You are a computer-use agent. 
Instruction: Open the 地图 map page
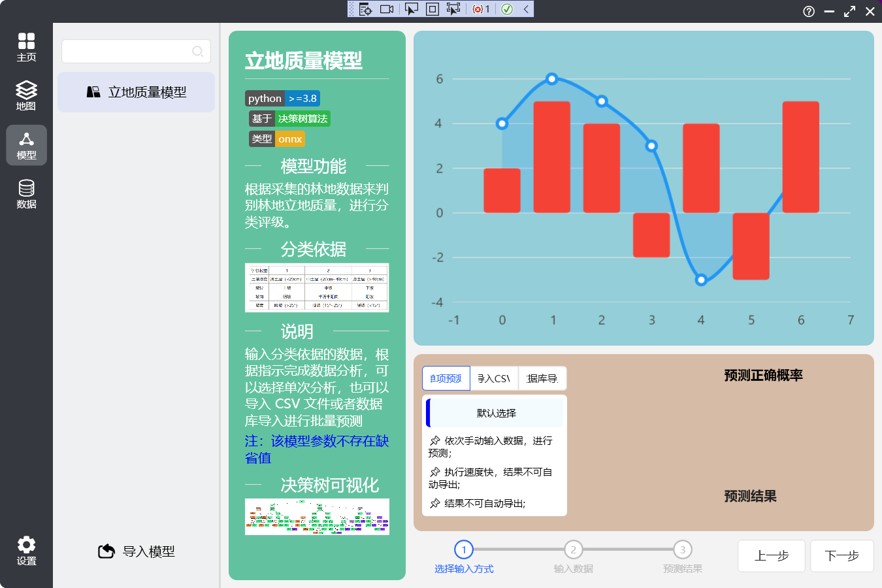point(26,95)
